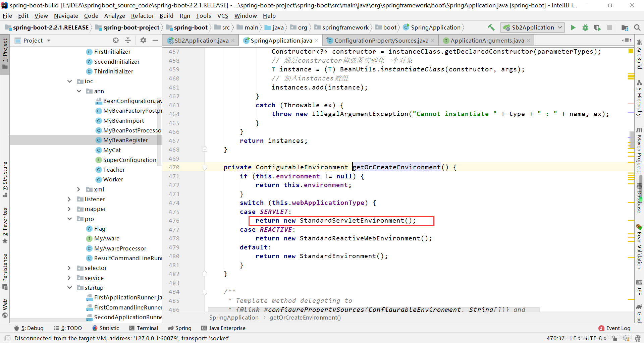The image size is (644, 343).
Task: Open the Hierarchy tool window
Action: (639, 98)
